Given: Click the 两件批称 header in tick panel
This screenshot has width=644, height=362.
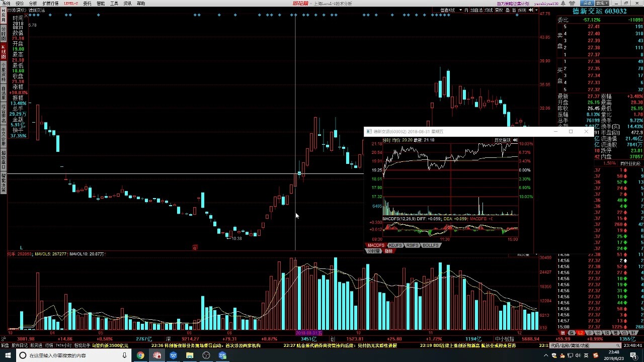Looking at the screenshot, I should click(x=630, y=163).
